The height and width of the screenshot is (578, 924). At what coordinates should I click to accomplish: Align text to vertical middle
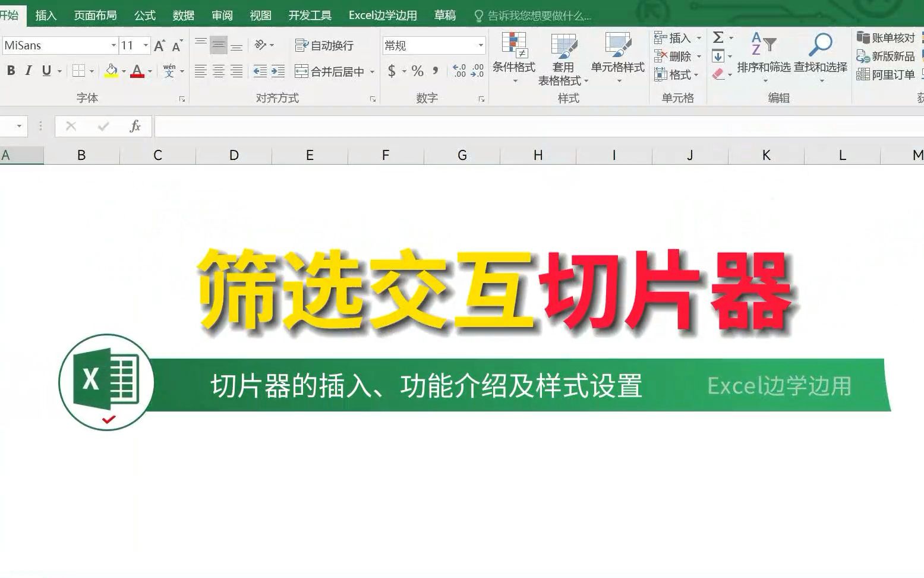(x=219, y=45)
